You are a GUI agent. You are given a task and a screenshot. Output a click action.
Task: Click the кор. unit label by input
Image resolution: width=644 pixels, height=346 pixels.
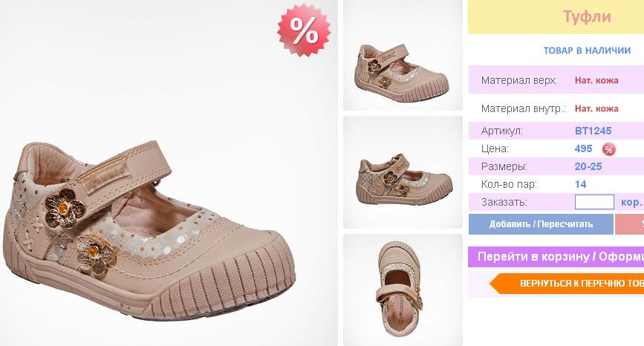[x=631, y=203]
